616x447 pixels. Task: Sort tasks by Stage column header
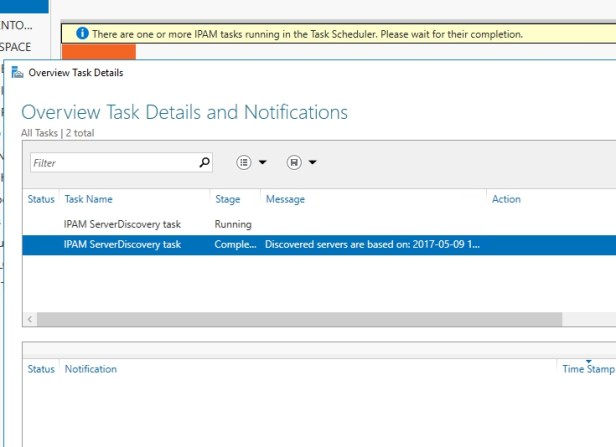click(x=228, y=199)
